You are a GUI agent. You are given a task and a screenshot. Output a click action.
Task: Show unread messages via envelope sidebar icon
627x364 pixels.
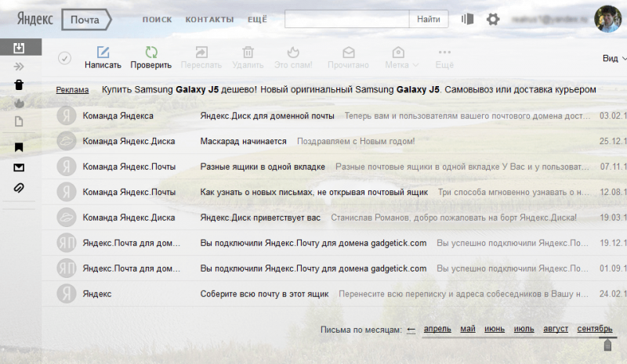[20, 168]
